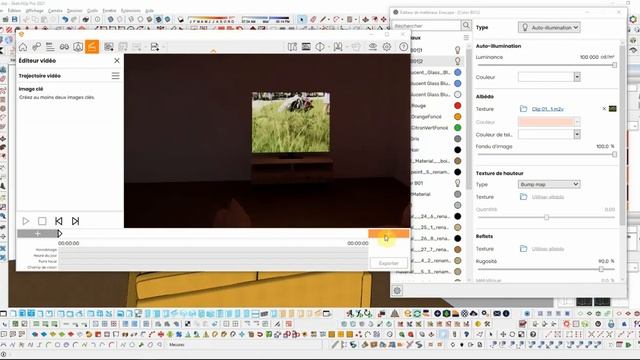Click the bookmark views icon in Enscape toolbar
The height and width of the screenshot is (360, 640).
tap(338, 47)
